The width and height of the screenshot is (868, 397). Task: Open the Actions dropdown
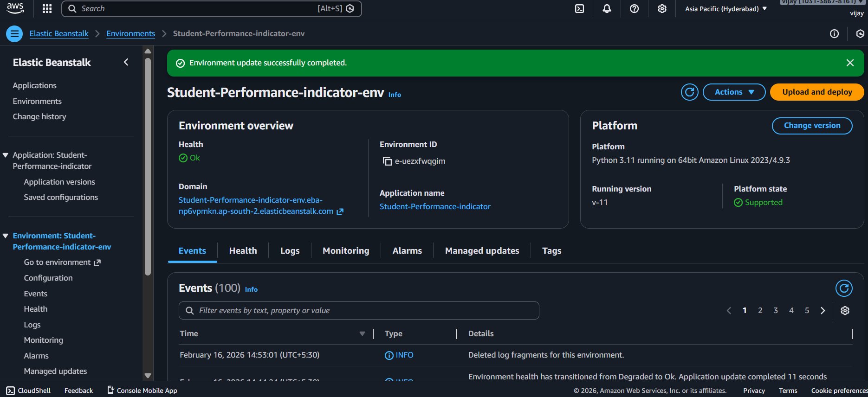(734, 92)
